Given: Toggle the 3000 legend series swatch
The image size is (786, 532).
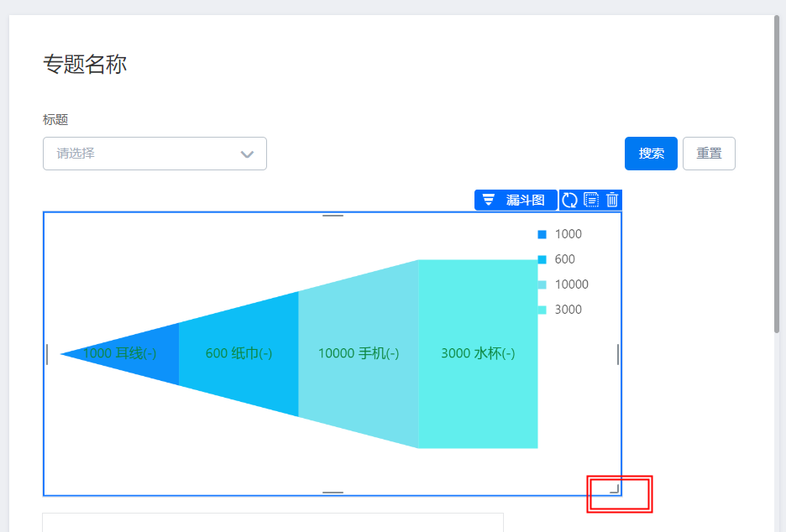Looking at the screenshot, I should coord(542,310).
